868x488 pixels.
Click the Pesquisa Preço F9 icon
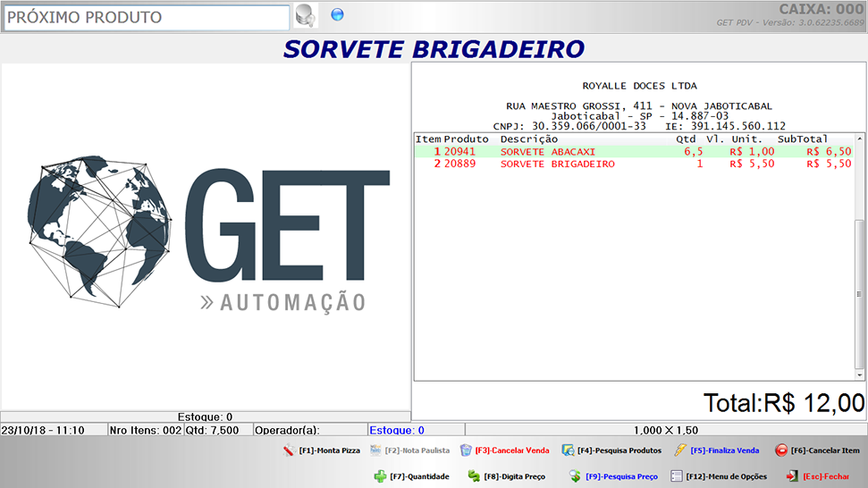coord(576,476)
